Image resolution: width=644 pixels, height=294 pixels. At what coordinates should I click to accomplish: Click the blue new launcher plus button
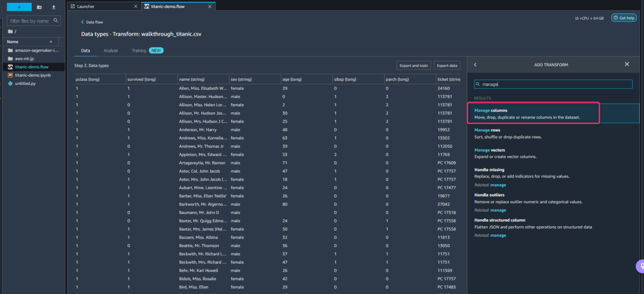(x=19, y=7)
